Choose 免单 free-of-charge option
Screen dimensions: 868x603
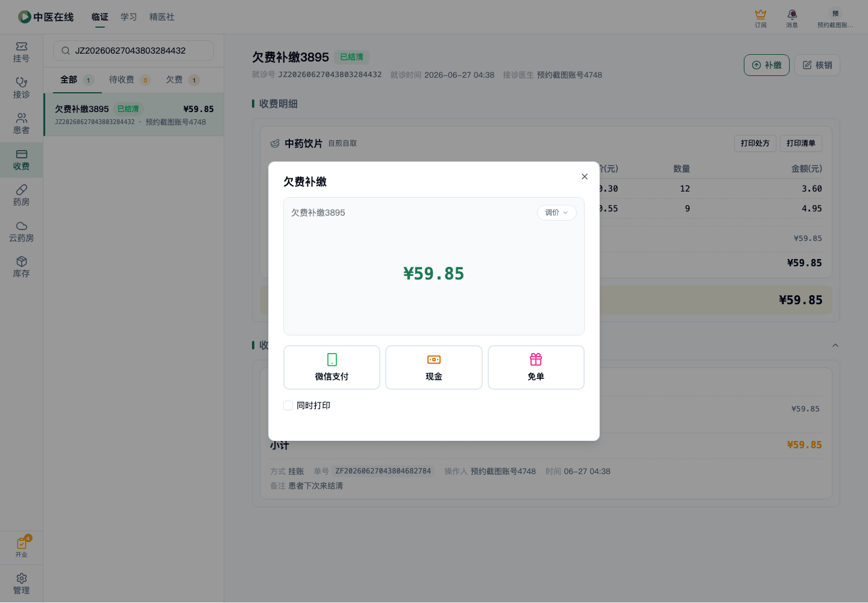(x=536, y=367)
